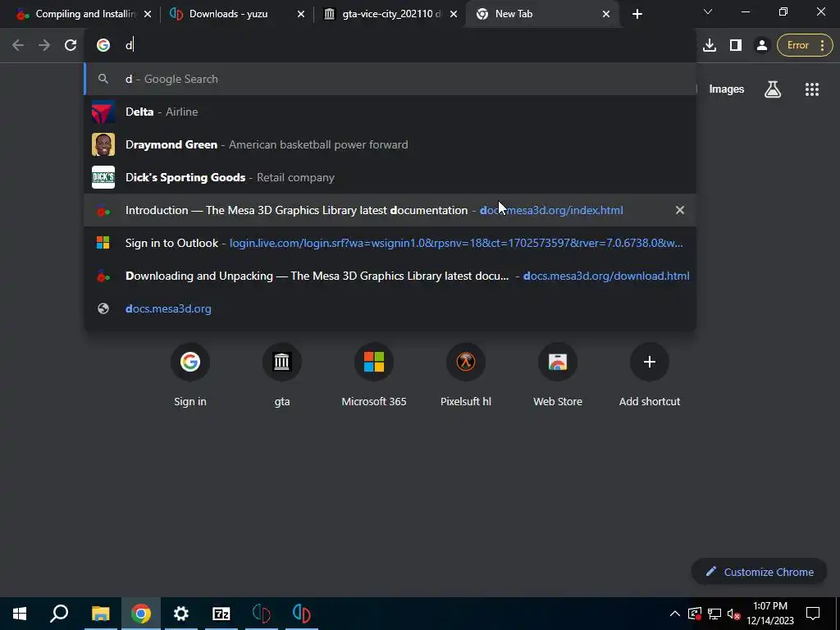Image resolution: width=840 pixels, height=630 pixels.
Task: Open Mesa 3D Introduction documentation suggestion
Action: click(x=390, y=210)
